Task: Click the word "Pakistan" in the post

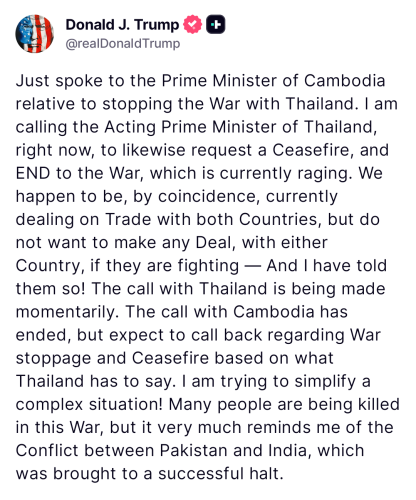Action: click(x=194, y=451)
